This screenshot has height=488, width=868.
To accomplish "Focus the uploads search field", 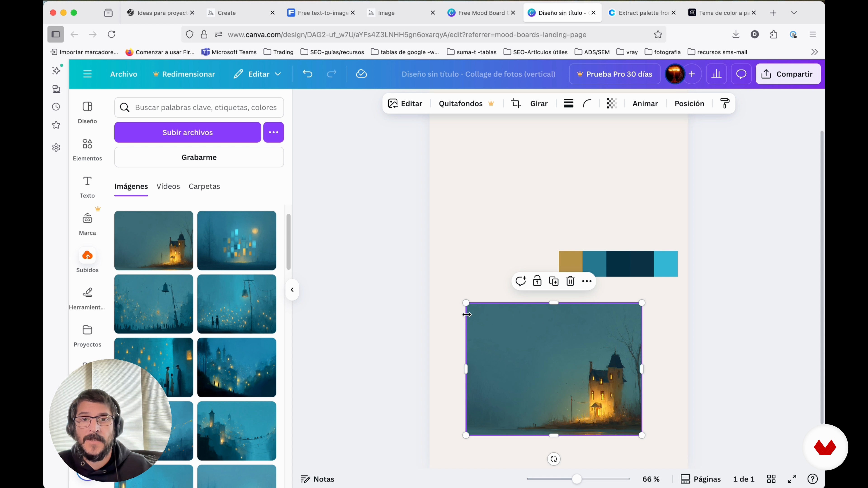I will click(199, 108).
